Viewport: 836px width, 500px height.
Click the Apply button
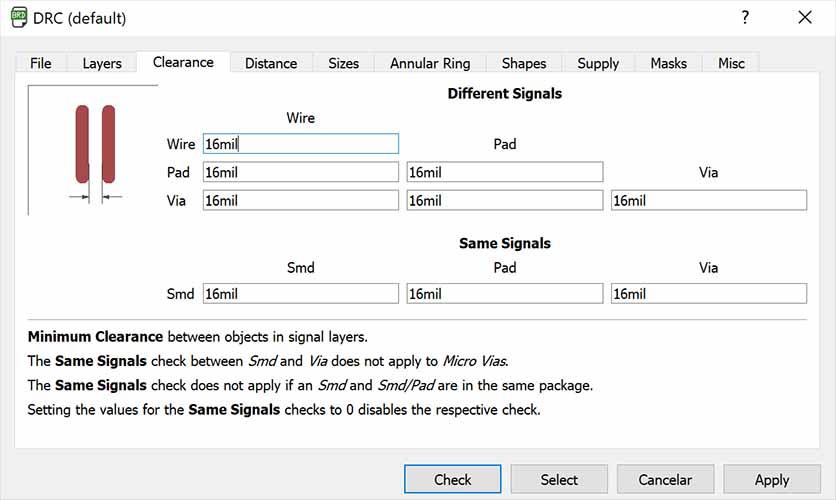coord(771,480)
